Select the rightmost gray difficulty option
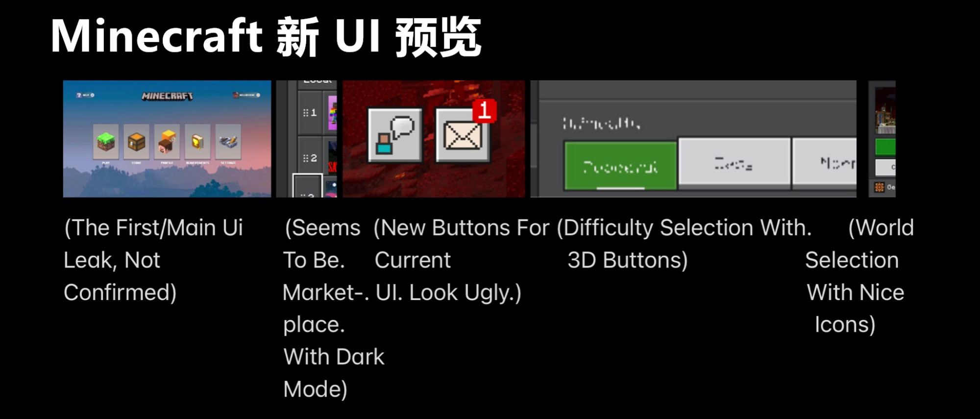The height and width of the screenshot is (419, 980). click(825, 163)
